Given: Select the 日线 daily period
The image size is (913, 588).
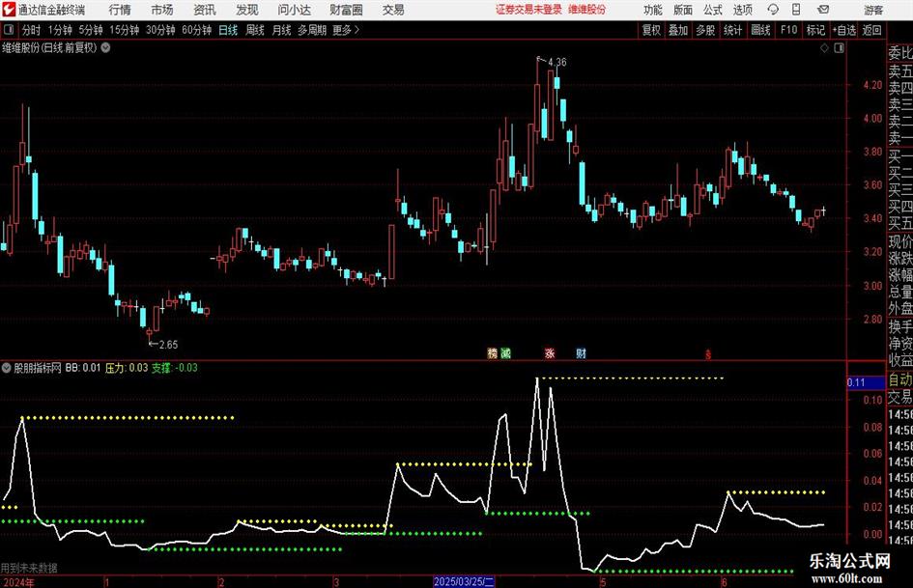Looking at the screenshot, I should tap(228, 30).
